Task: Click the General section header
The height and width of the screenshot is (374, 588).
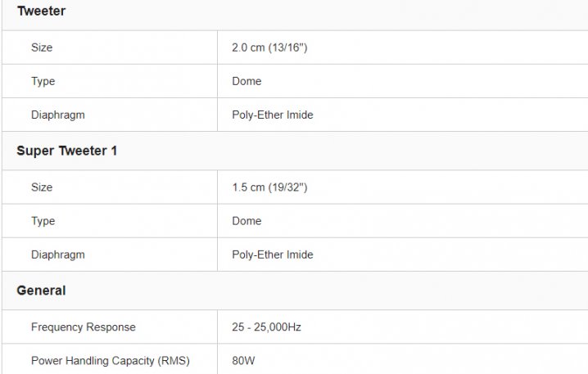Action: (x=41, y=291)
